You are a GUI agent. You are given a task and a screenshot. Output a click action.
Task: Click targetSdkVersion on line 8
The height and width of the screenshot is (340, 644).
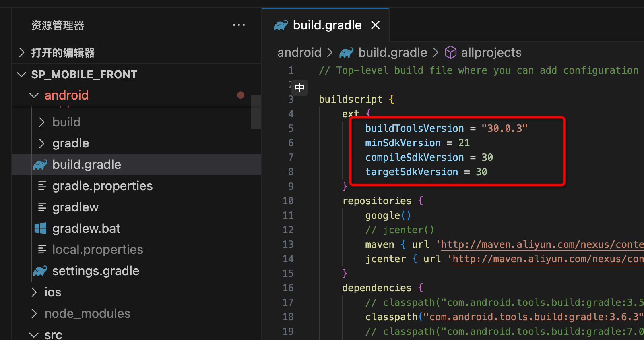pyautogui.click(x=412, y=172)
